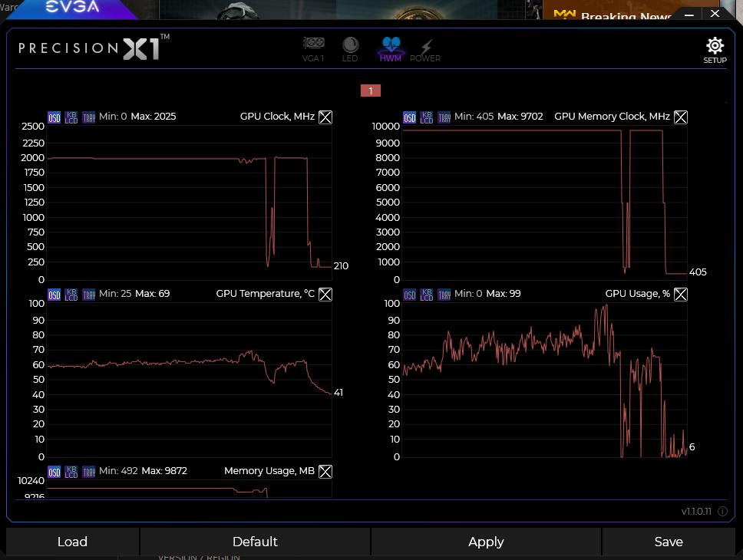Close the Memory Usage, MB graph
This screenshot has height=560, width=743.
(325, 472)
